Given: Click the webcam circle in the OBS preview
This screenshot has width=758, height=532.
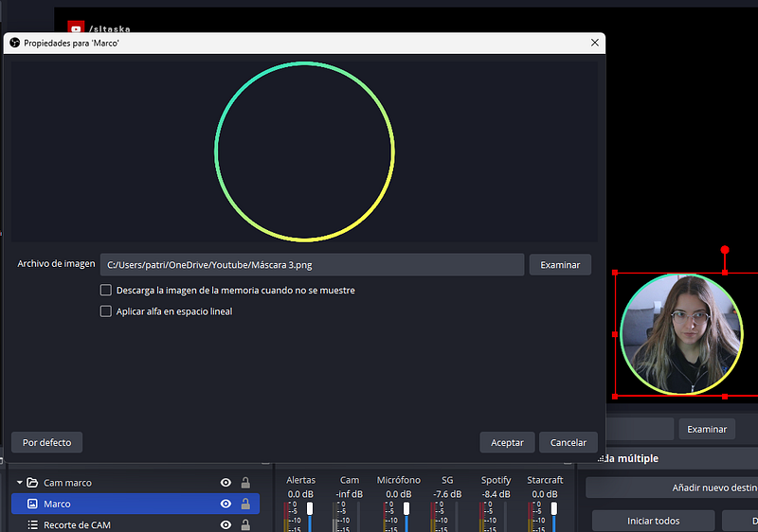Looking at the screenshot, I should coord(681,334).
